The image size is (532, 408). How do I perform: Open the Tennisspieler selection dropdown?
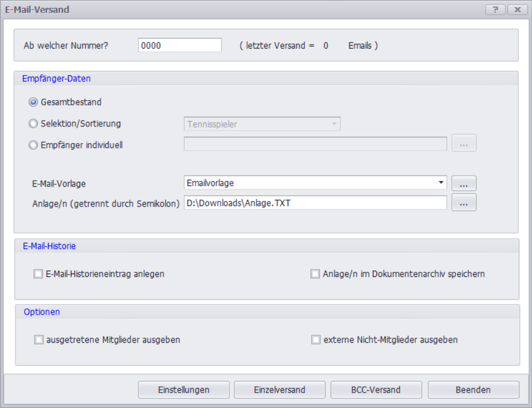pos(334,124)
